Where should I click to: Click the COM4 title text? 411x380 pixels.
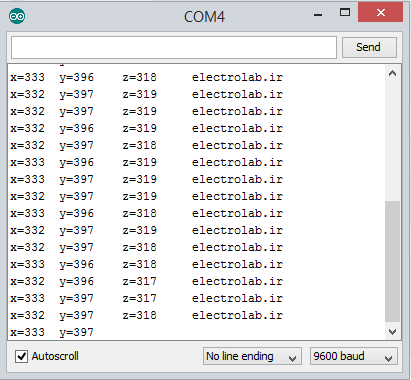(x=204, y=17)
